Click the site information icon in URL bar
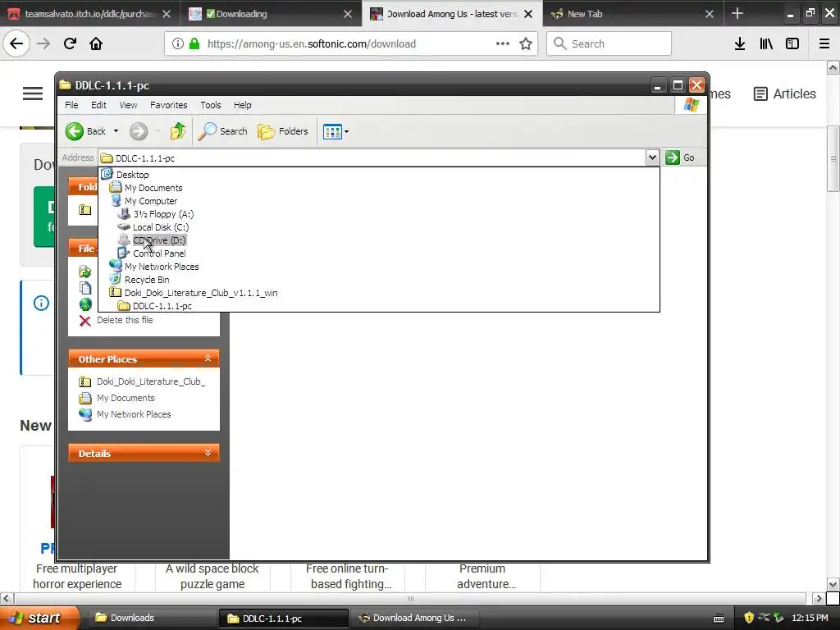The image size is (840, 630). pyautogui.click(x=178, y=43)
